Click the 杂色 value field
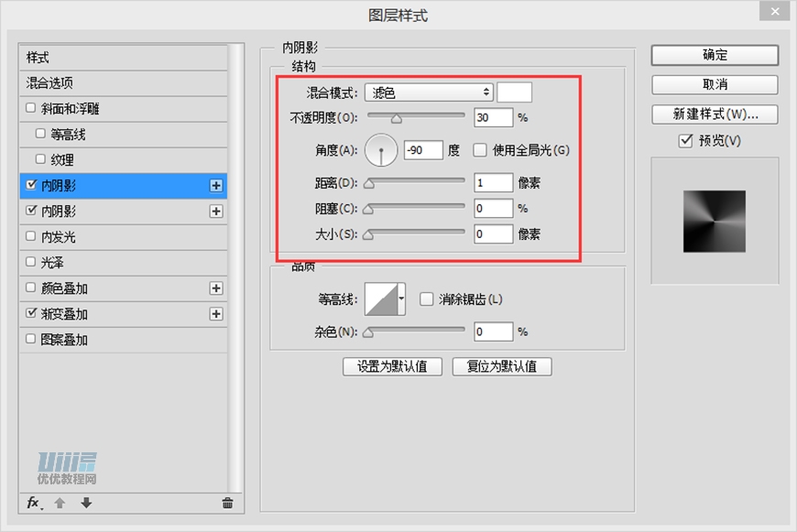This screenshot has height=532, width=797. [493, 331]
